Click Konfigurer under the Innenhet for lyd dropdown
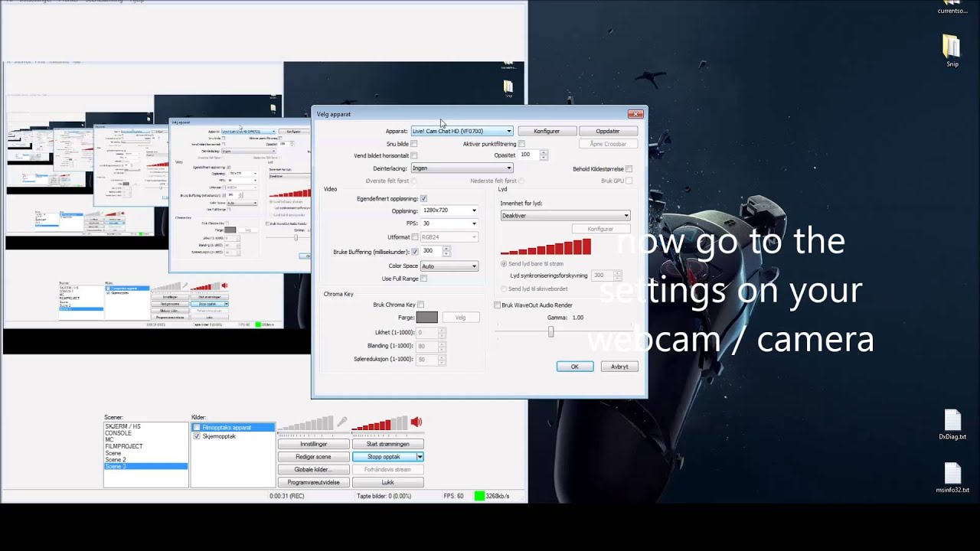The width and height of the screenshot is (980, 551). click(x=600, y=229)
